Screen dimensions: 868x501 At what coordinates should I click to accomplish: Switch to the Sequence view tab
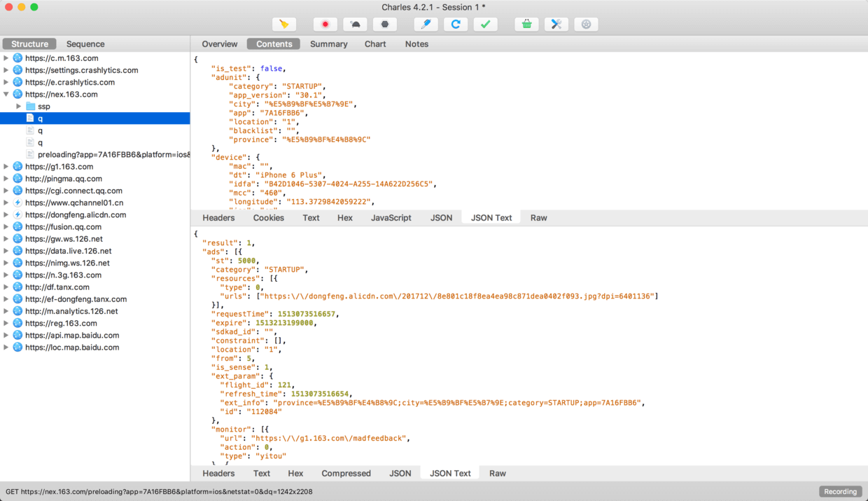coord(85,43)
